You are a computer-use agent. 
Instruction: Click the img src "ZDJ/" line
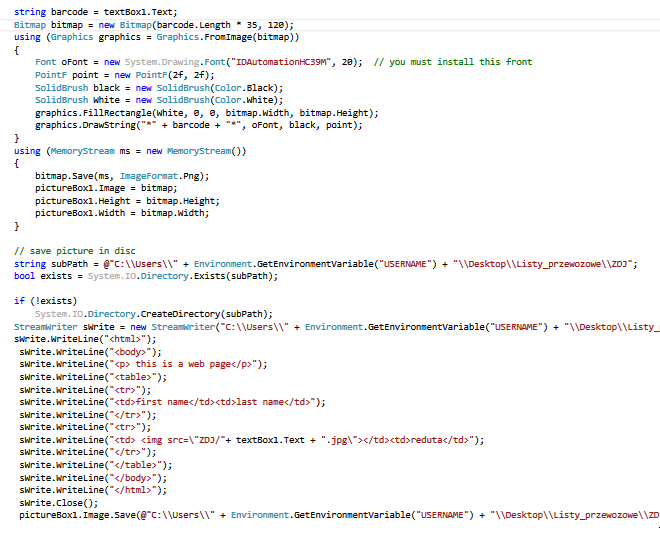pos(252,440)
